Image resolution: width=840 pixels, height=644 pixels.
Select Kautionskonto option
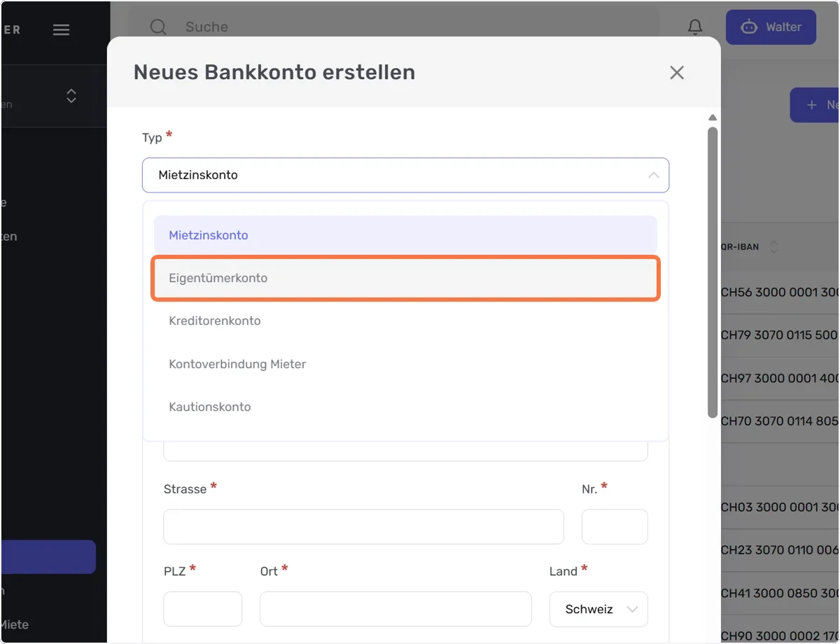pyautogui.click(x=405, y=407)
